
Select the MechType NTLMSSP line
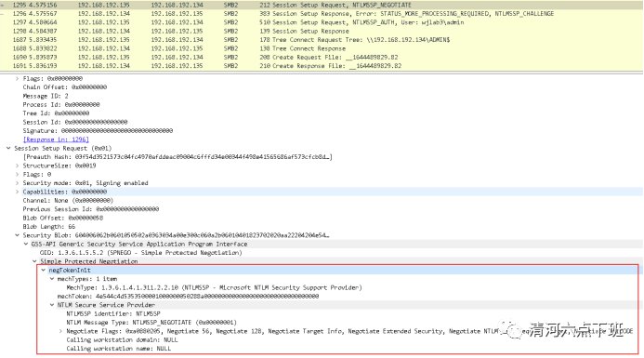coord(214,287)
